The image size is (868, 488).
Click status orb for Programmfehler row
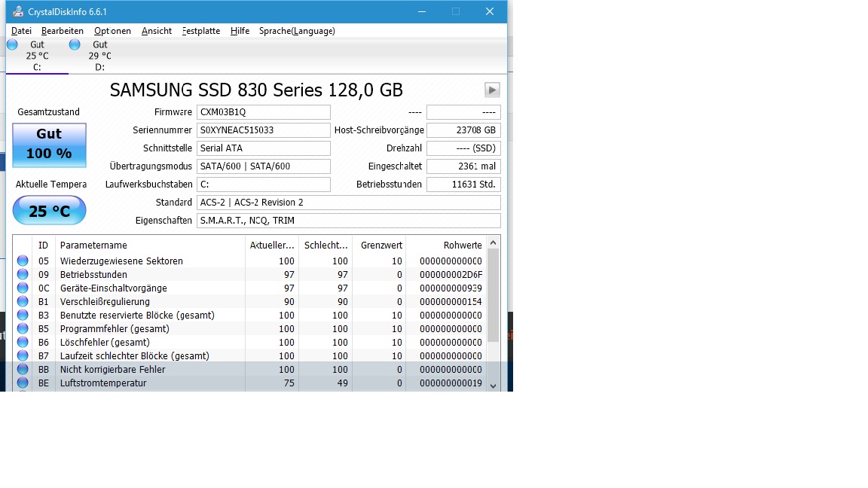tap(23, 328)
